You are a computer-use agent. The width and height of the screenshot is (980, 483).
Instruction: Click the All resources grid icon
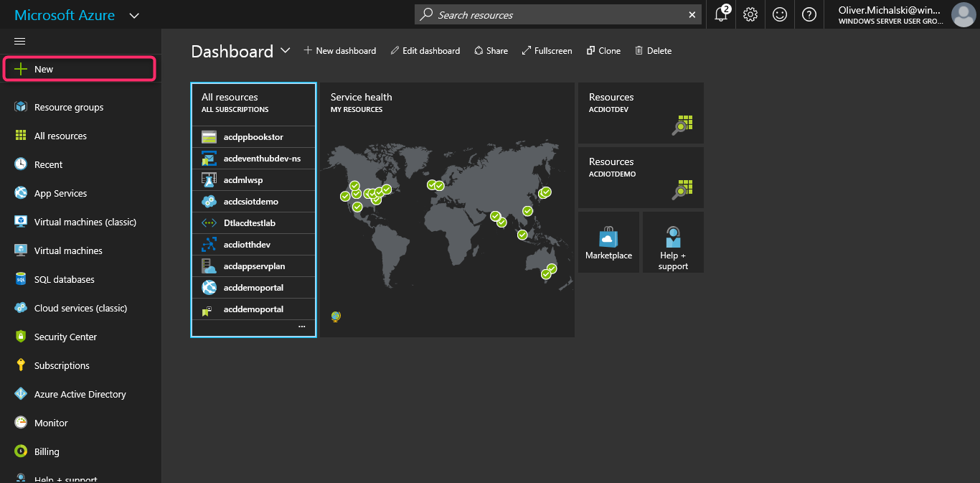tap(21, 136)
